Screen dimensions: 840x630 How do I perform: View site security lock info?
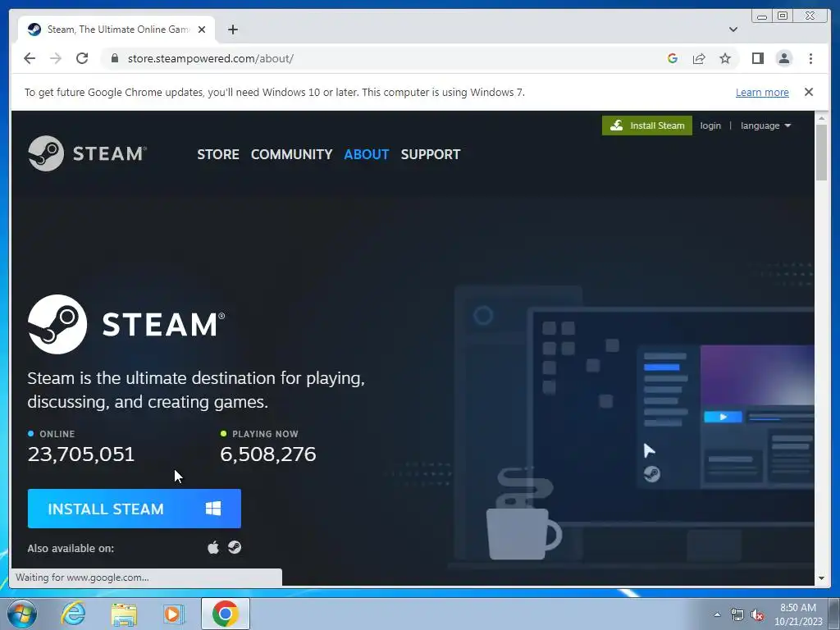click(115, 58)
